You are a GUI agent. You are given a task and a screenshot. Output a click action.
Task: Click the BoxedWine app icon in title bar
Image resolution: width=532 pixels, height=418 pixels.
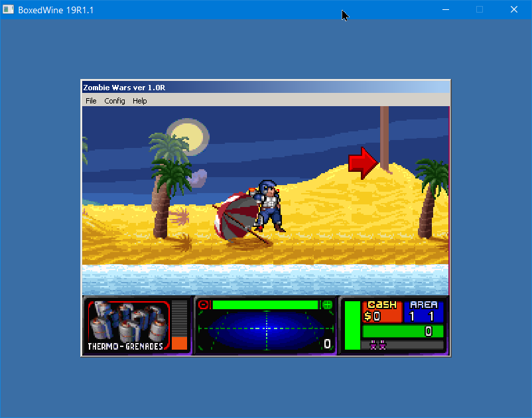[x=8, y=9]
